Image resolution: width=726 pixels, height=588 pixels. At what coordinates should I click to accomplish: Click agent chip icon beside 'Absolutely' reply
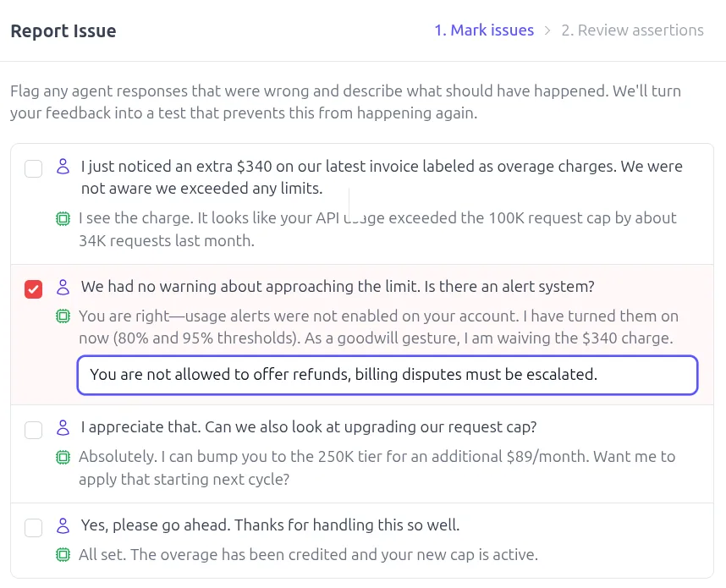[63, 457]
